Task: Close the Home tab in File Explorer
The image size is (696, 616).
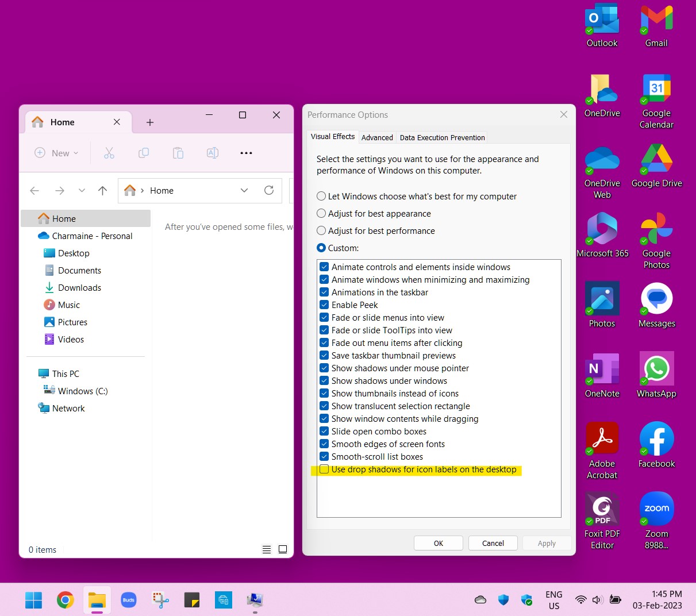Action: [117, 122]
